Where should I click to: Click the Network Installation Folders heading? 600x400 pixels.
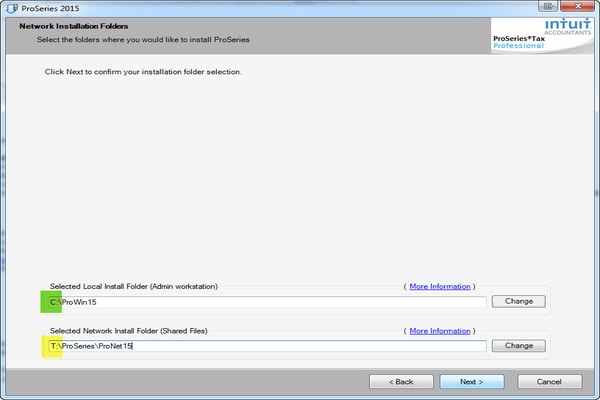tap(73, 26)
